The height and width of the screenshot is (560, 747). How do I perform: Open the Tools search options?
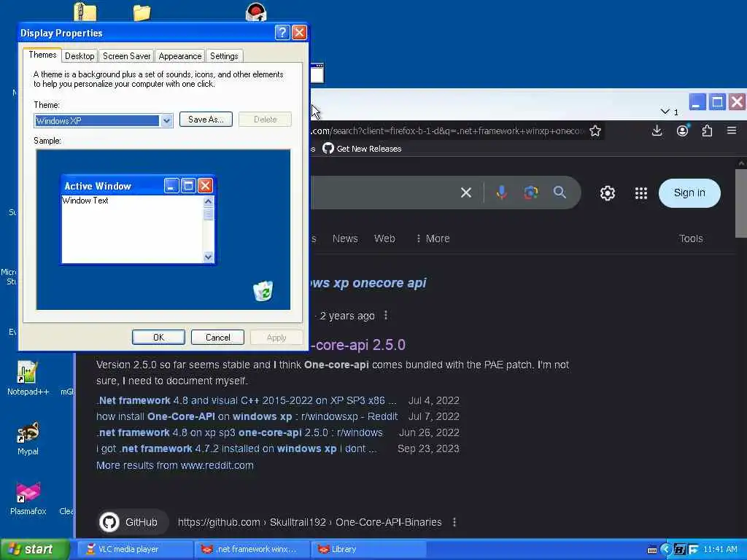click(691, 238)
